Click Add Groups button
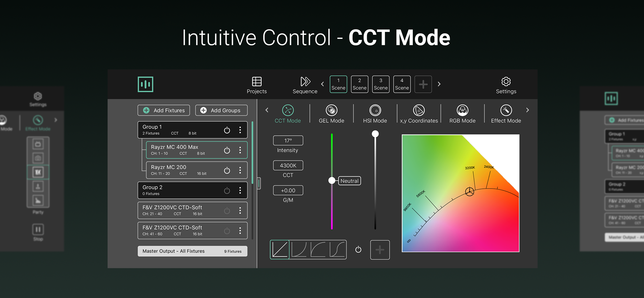Screen dimensions: 644x298 [221, 110]
